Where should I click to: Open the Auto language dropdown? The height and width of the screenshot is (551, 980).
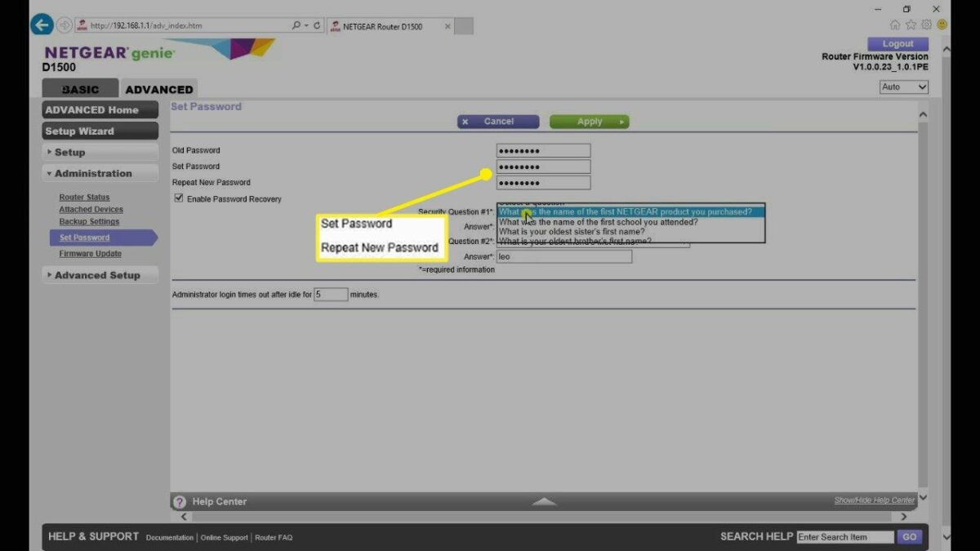(x=904, y=87)
